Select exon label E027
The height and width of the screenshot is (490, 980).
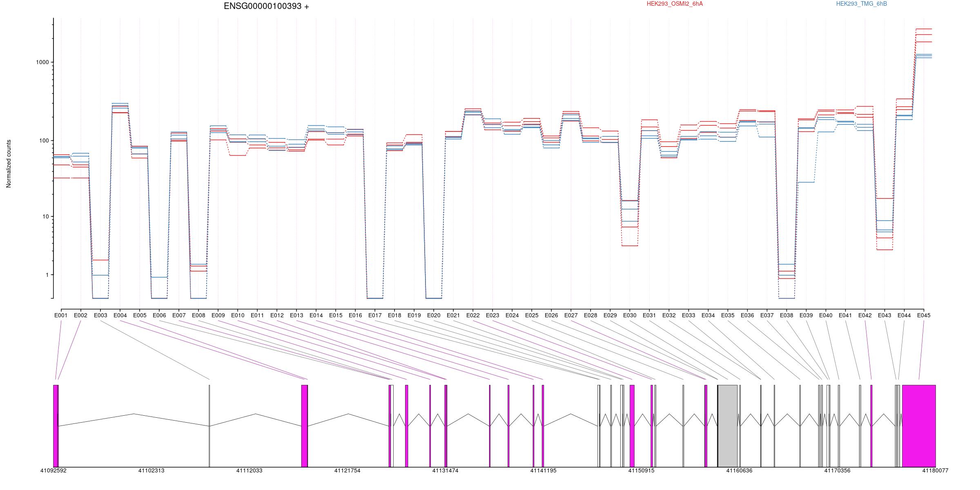571,315
